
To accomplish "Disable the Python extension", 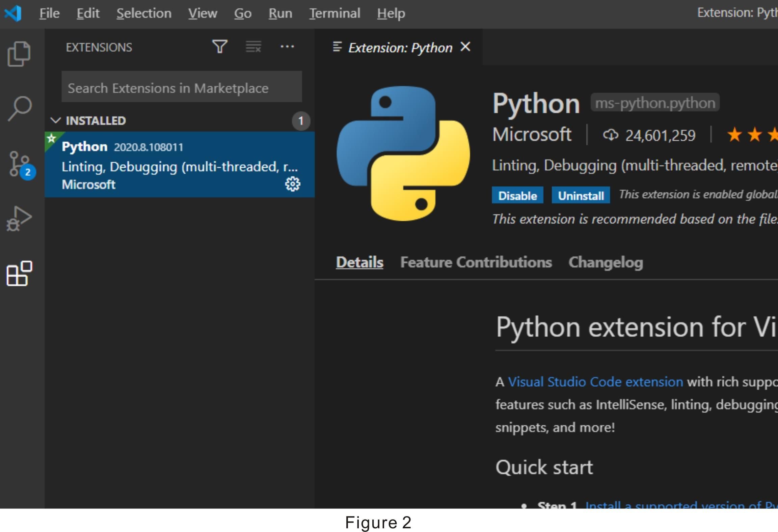I will click(x=517, y=195).
